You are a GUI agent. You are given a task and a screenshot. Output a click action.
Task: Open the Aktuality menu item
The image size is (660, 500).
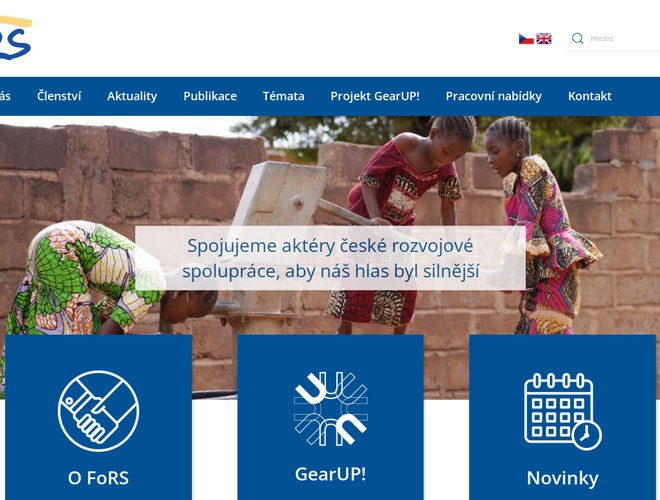(132, 96)
